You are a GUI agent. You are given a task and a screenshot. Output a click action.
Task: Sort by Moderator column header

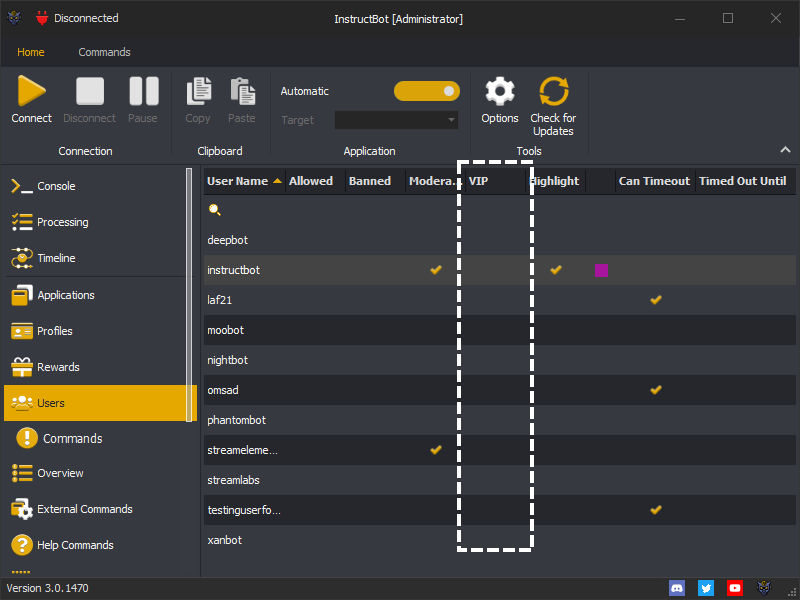pos(435,181)
